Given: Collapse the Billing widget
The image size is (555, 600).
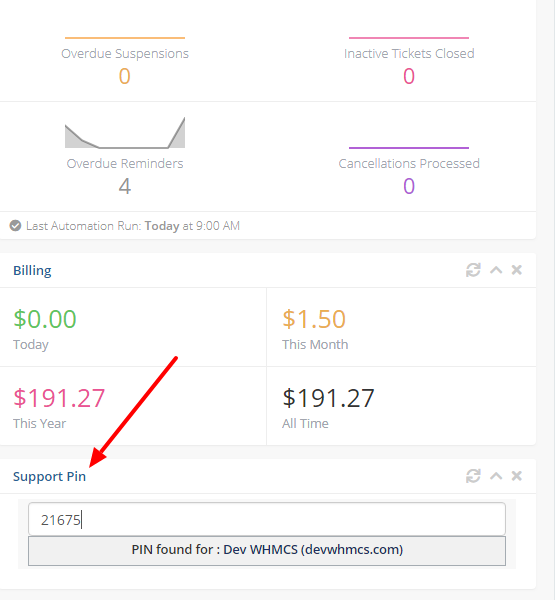Looking at the screenshot, I should tap(496, 270).
